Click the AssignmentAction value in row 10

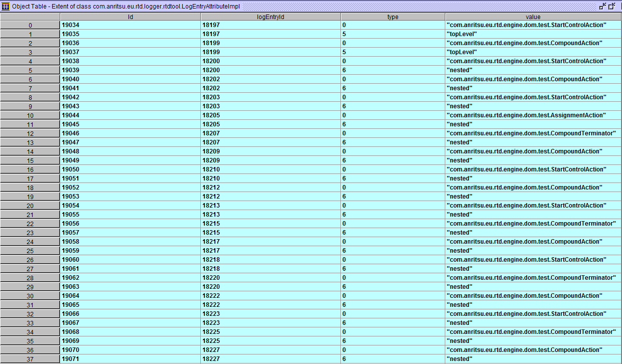(533, 115)
